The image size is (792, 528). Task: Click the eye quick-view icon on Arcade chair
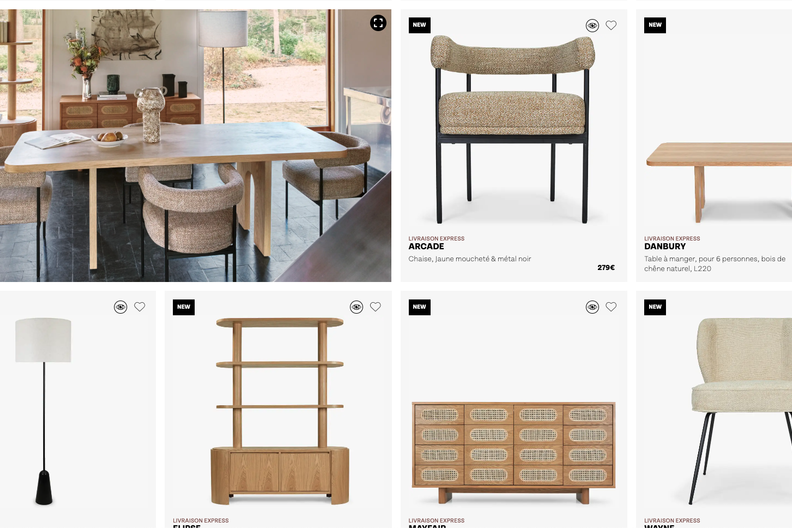592,25
